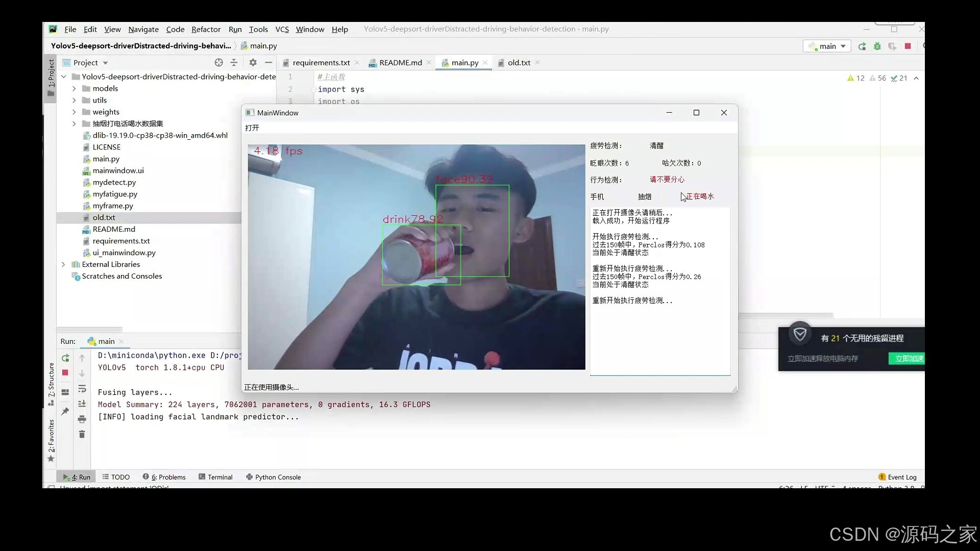980x551 pixels.
Task: Open the Python Console tool window
Action: click(x=274, y=477)
